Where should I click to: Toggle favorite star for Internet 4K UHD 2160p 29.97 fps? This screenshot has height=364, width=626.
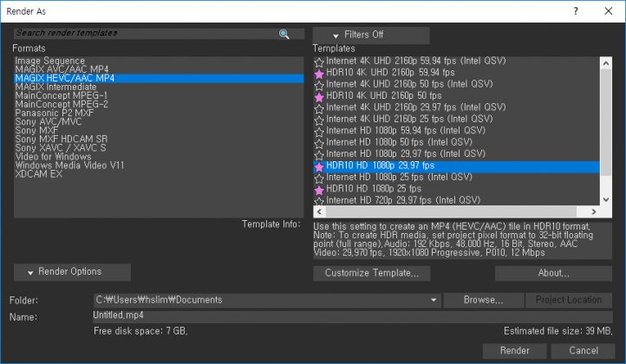(x=319, y=108)
